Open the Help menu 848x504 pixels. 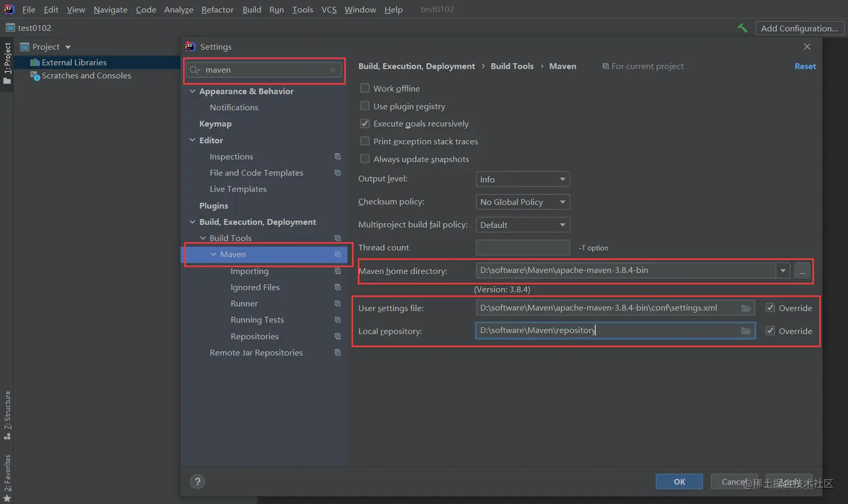click(x=393, y=10)
